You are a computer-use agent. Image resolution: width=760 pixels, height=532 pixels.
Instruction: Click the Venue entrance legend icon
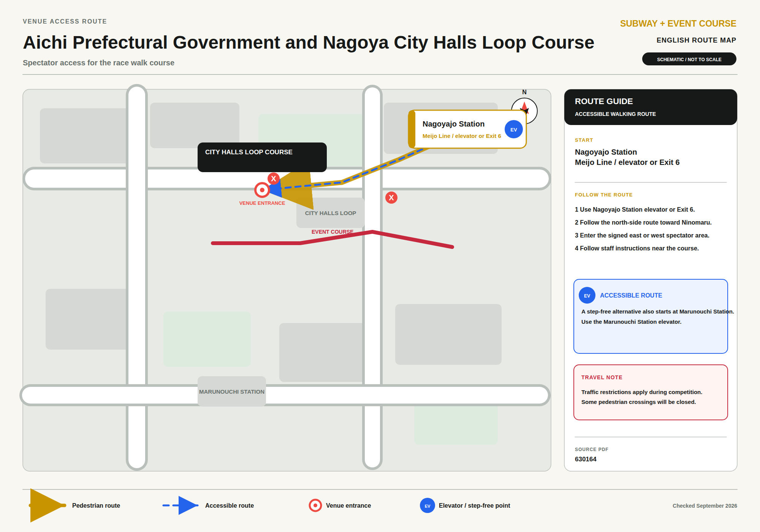[x=315, y=505]
